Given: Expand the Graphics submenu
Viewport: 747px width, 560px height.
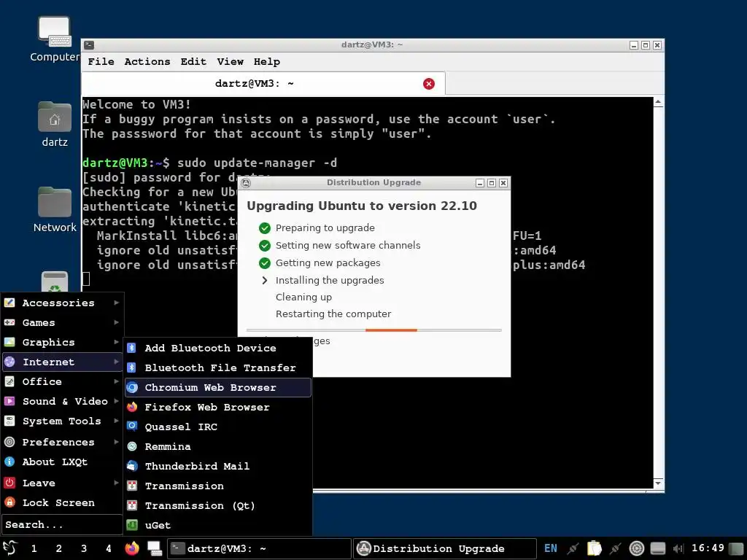Looking at the screenshot, I should (63, 343).
